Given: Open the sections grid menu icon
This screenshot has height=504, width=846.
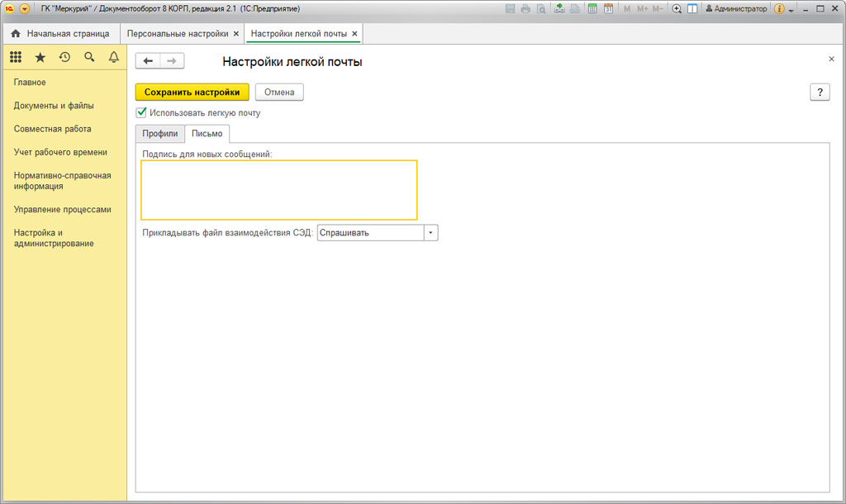Looking at the screenshot, I should 15,57.
